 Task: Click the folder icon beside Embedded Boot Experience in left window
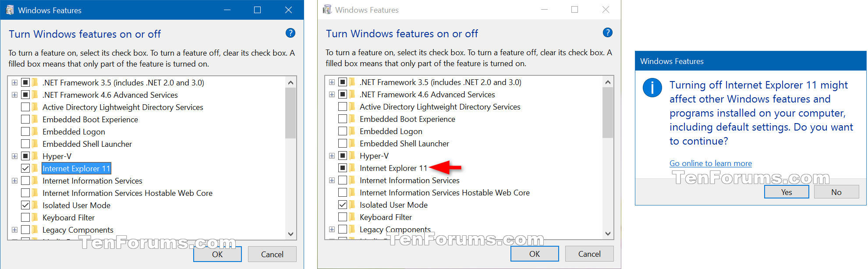click(35, 119)
